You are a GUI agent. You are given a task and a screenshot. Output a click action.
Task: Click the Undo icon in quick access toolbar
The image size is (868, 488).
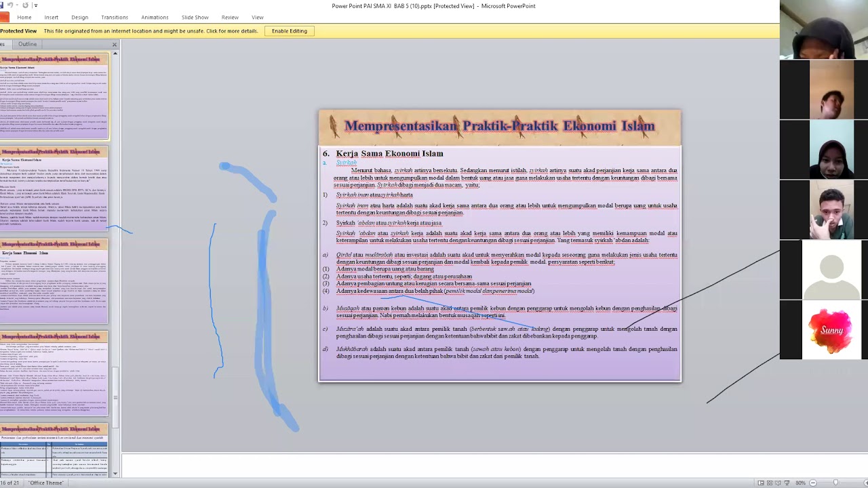[x=9, y=5]
